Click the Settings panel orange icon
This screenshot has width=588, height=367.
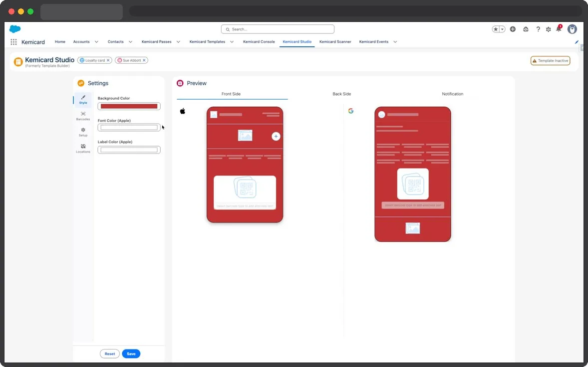click(x=81, y=83)
